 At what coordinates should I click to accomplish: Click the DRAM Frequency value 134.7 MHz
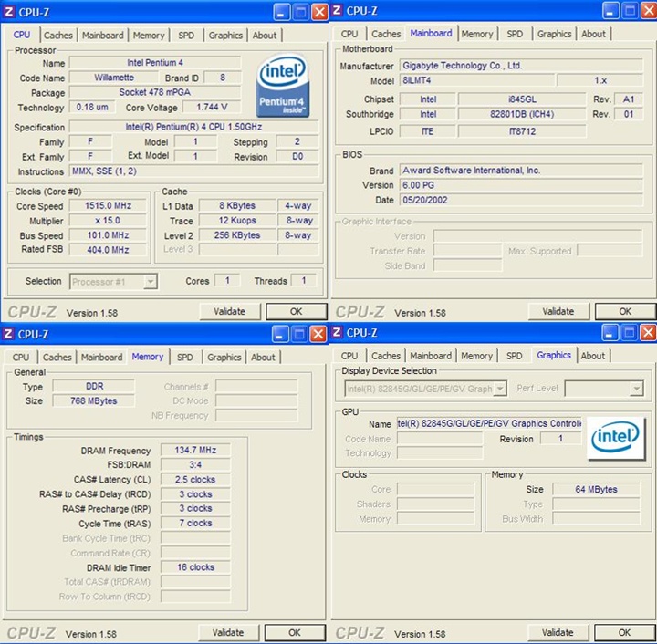pyautogui.click(x=195, y=450)
